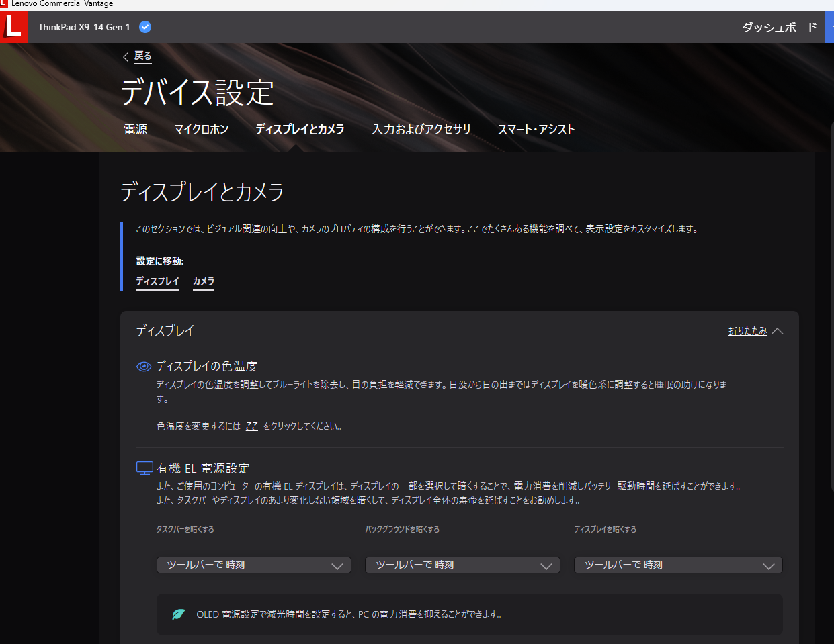
Task: Click the デバイス設定 page title
Action: click(x=197, y=93)
